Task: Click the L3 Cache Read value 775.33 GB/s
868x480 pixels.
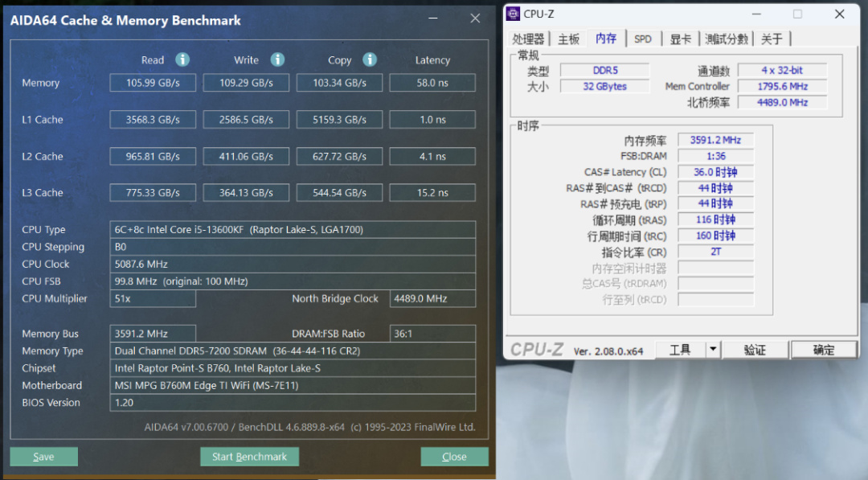Action: tap(153, 193)
